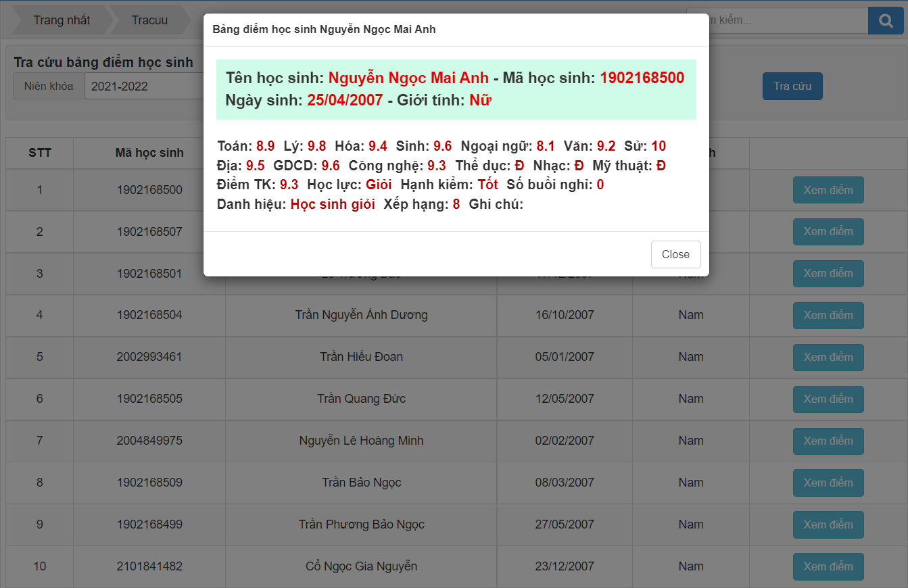Close the student score dialog

click(x=675, y=254)
